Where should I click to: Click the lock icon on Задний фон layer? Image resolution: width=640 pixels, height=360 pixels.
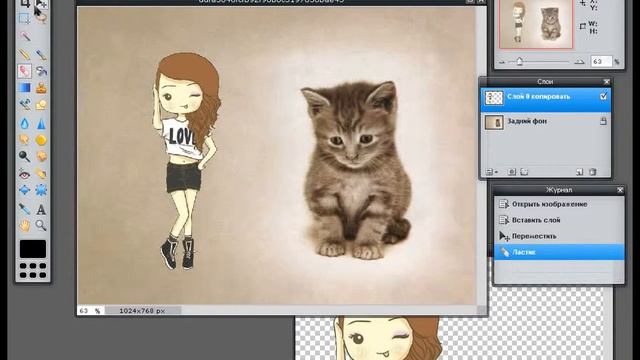point(603,121)
